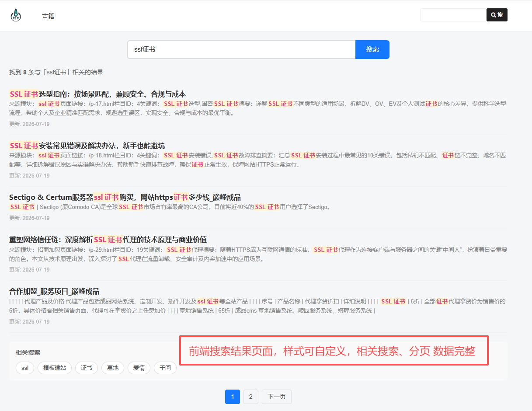Click the header magnifier search button
Viewport: 532px width, 411px height.
pos(497,15)
